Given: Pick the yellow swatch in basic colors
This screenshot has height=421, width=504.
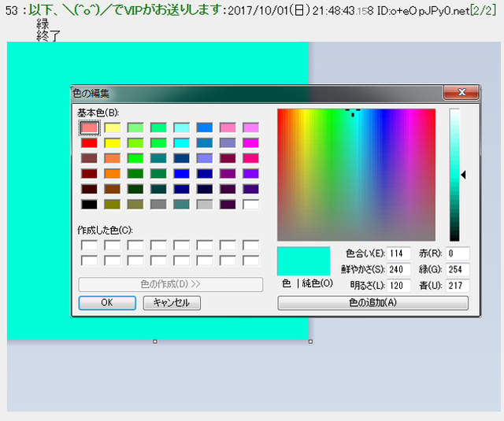Looking at the screenshot, I should point(113,142).
